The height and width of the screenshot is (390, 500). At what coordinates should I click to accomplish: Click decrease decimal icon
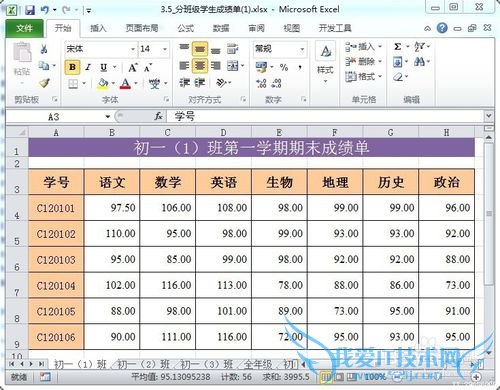[277, 83]
